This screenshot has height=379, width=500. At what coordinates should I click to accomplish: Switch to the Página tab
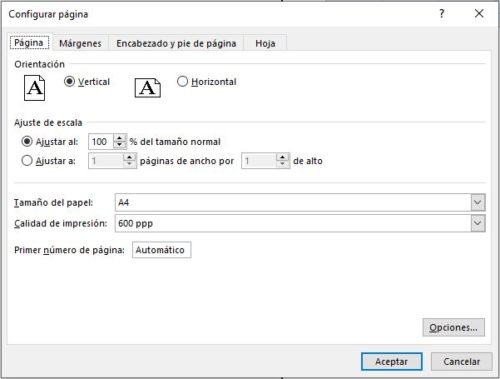click(29, 43)
